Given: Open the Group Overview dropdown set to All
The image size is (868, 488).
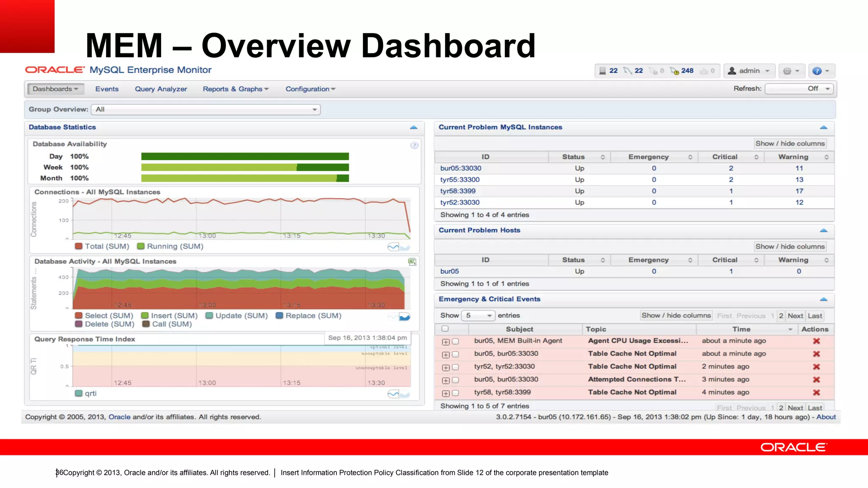Looking at the screenshot, I should point(206,110).
